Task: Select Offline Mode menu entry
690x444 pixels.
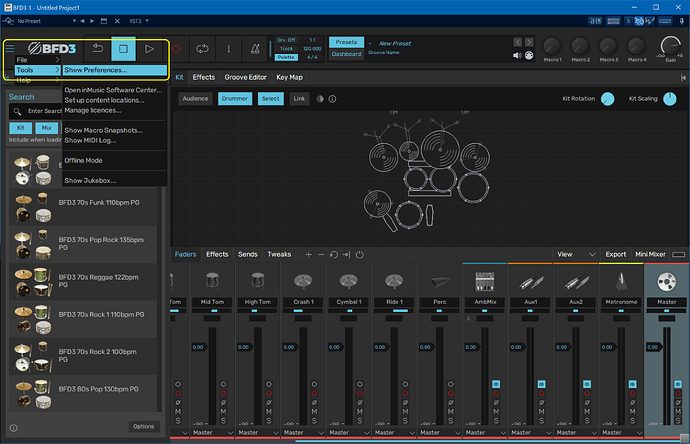Action: (x=114, y=161)
